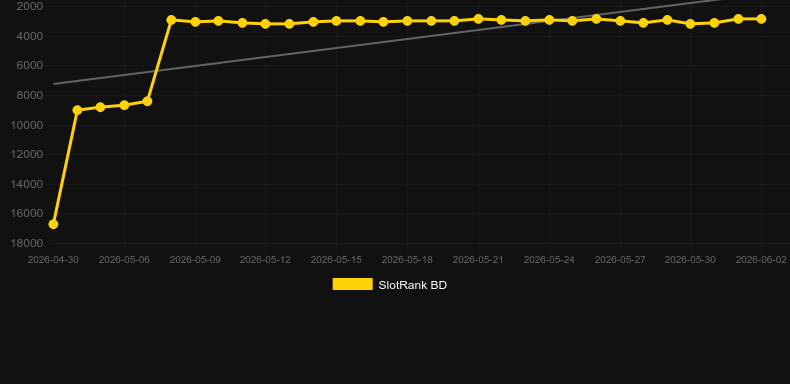790x384 pixels.
Task: Pick the data point above 2026-05-24
Action: click(x=549, y=20)
